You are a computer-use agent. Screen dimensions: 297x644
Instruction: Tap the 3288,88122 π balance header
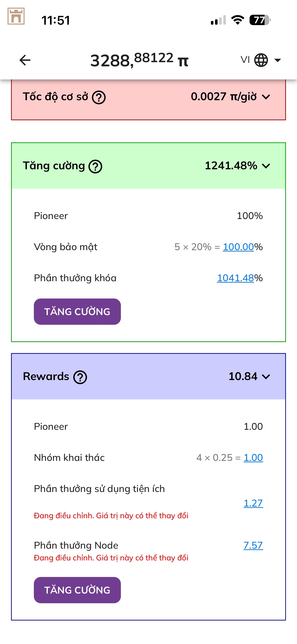(139, 60)
